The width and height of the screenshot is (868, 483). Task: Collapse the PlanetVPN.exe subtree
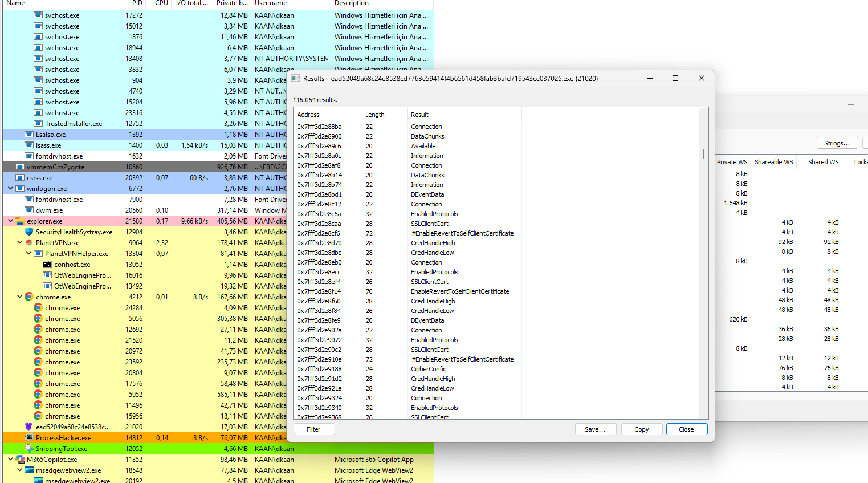tap(19, 243)
